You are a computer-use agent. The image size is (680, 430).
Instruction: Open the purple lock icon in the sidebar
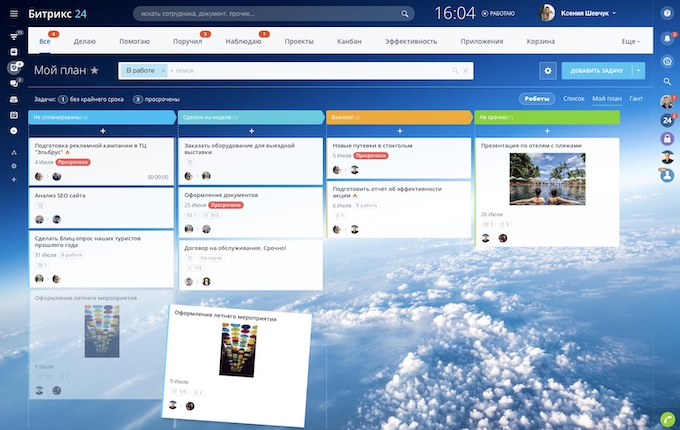point(667,139)
